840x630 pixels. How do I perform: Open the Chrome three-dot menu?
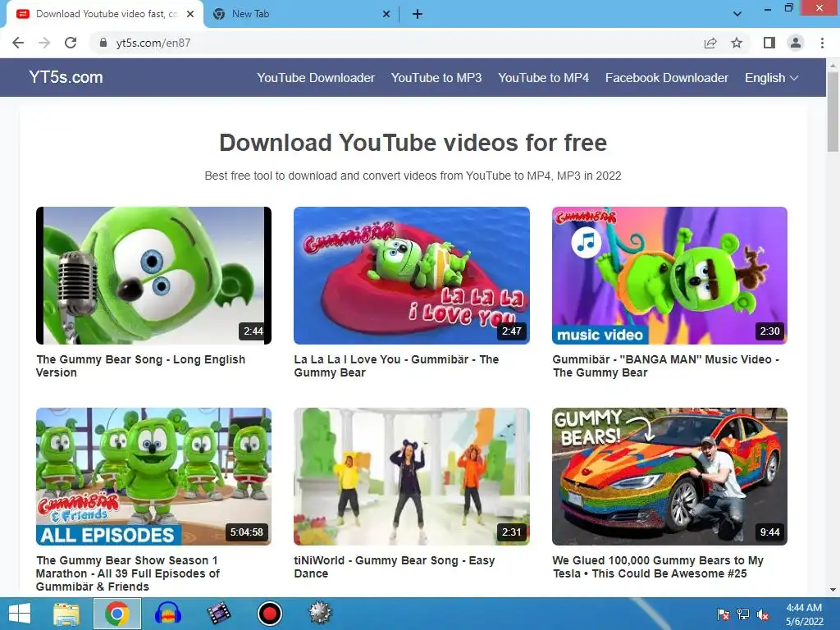click(x=822, y=43)
